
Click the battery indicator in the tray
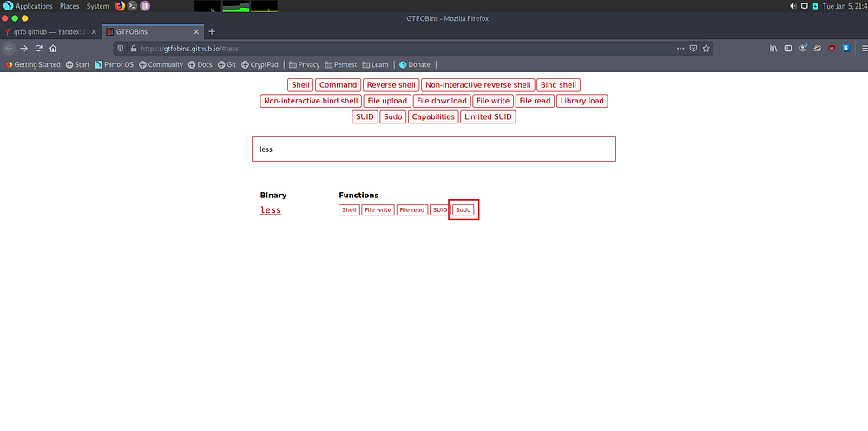pyautogui.click(x=815, y=6)
